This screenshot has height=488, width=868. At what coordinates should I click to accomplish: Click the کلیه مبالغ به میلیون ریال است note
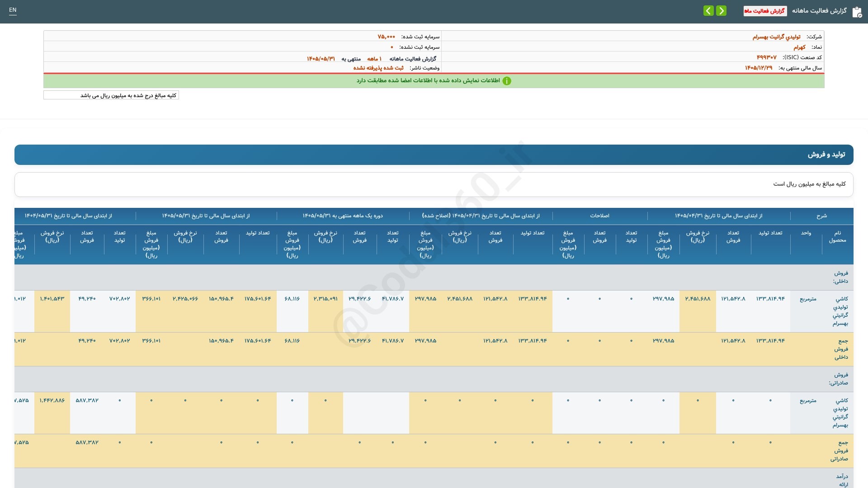[x=809, y=184]
